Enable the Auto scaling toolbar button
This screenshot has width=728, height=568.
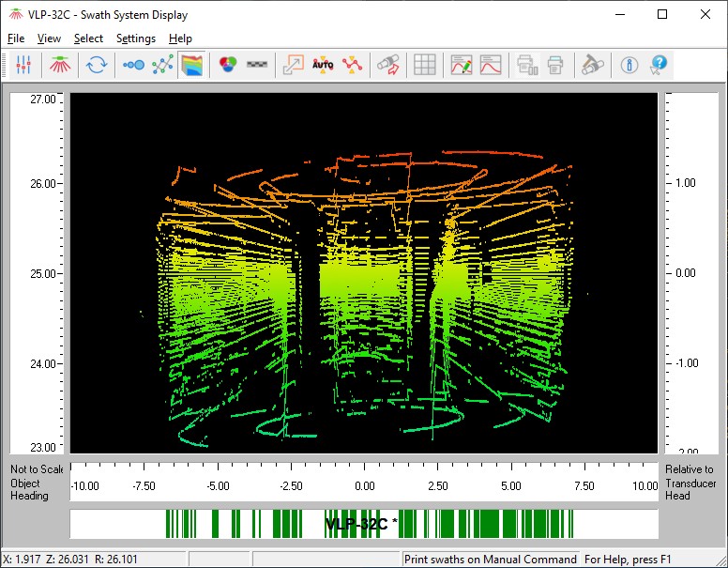[x=323, y=65]
